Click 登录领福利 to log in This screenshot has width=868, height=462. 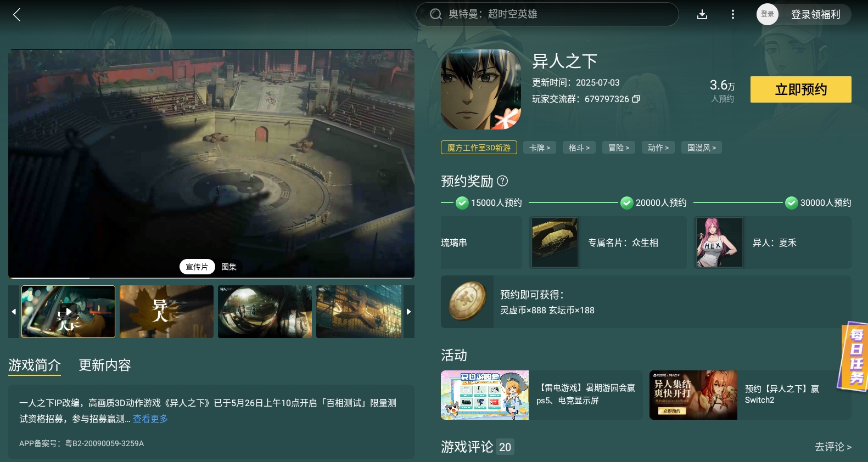click(815, 15)
